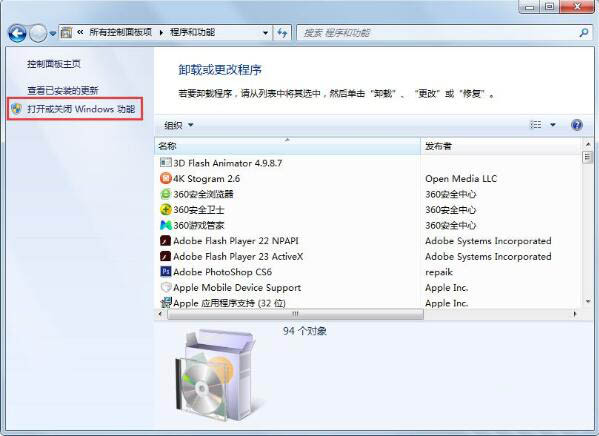Click the horizontal scrollbar thumb

point(295,314)
